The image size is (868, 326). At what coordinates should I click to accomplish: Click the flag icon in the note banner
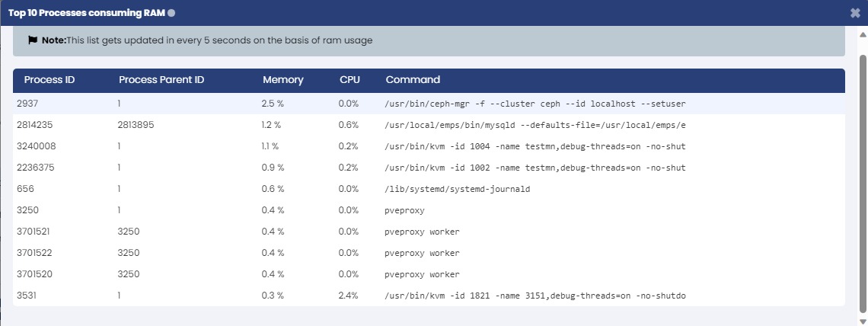(x=33, y=40)
